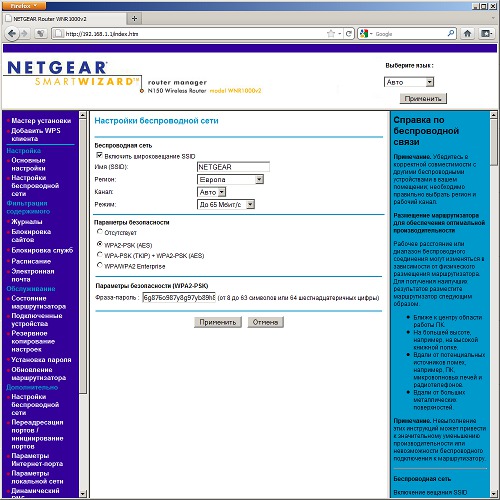
Task: Open Блокировка сайтов link
Action: pyautogui.click(x=31, y=236)
